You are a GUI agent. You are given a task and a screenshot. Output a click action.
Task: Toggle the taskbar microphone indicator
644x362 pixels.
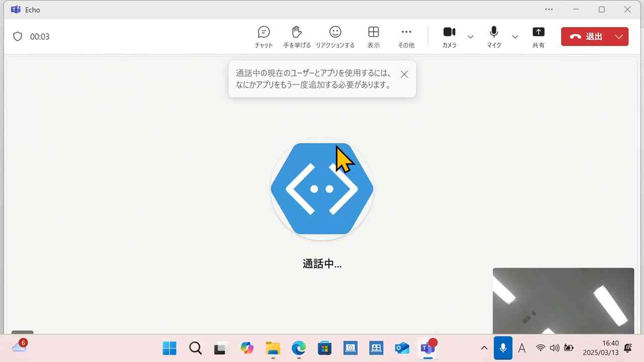(x=503, y=347)
